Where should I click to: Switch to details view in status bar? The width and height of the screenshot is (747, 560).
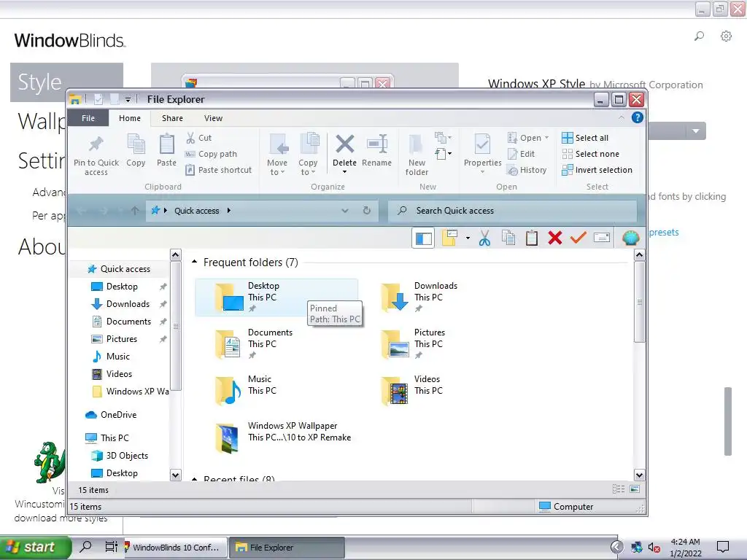coord(619,489)
